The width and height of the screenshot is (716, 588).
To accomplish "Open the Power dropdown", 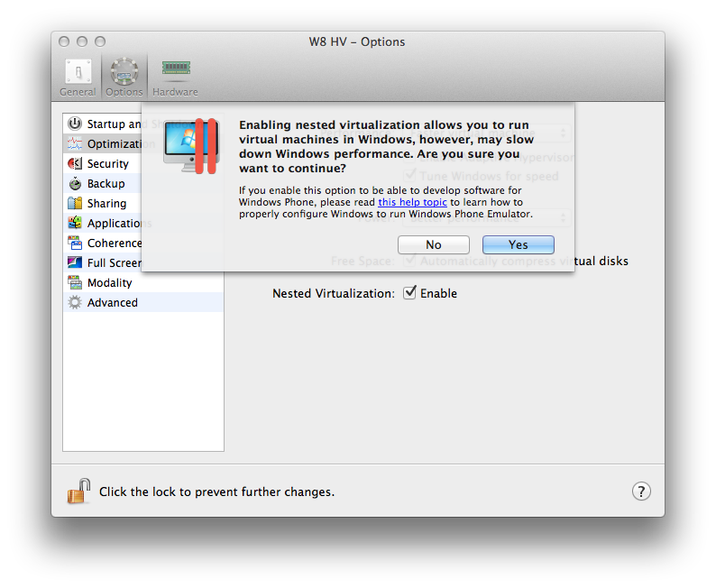I will [486, 217].
